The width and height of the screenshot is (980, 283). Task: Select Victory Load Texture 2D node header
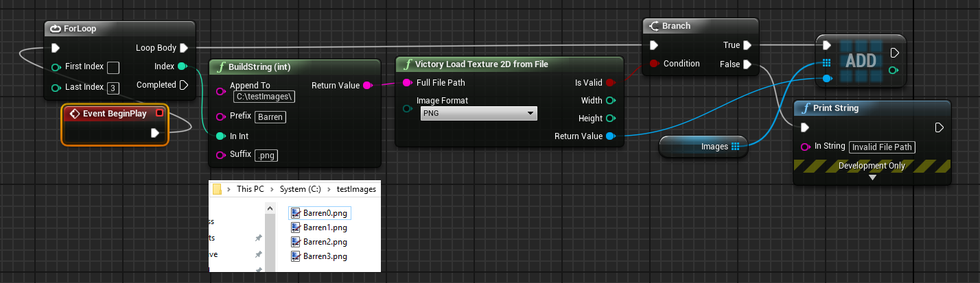pyautogui.click(x=509, y=64)
